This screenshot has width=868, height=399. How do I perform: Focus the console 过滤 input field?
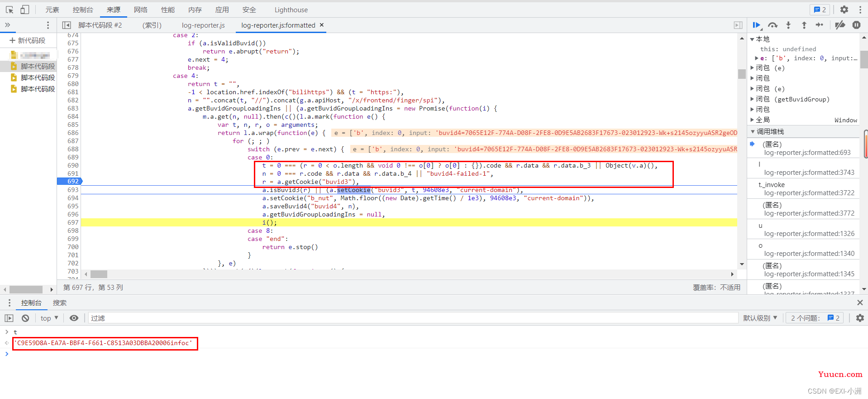(x=413, y=318)
